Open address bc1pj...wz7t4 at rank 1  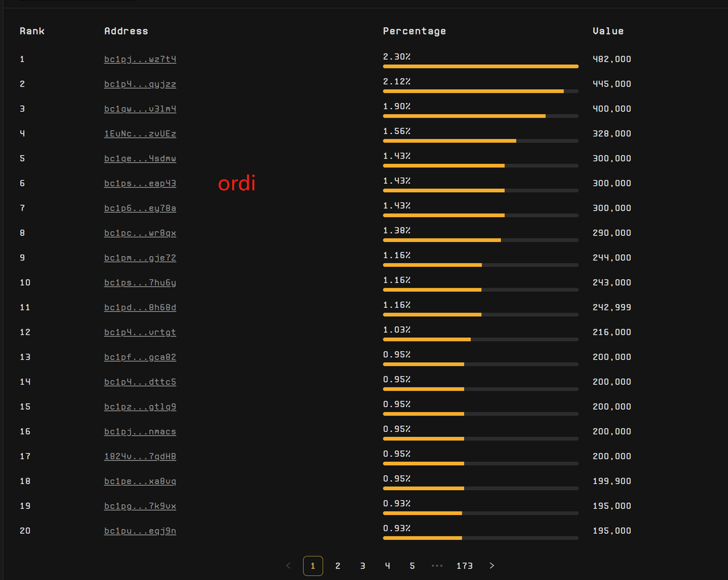140,59
